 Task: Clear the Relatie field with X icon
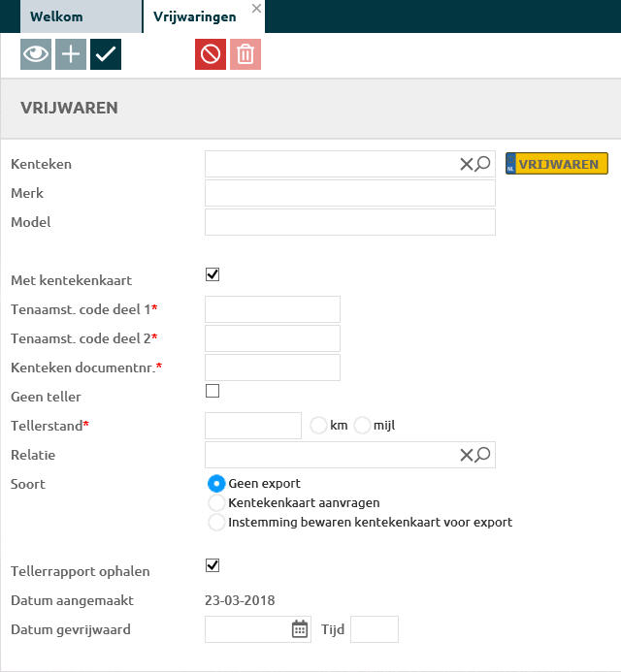pyautogui.click(x=466, y=455)
